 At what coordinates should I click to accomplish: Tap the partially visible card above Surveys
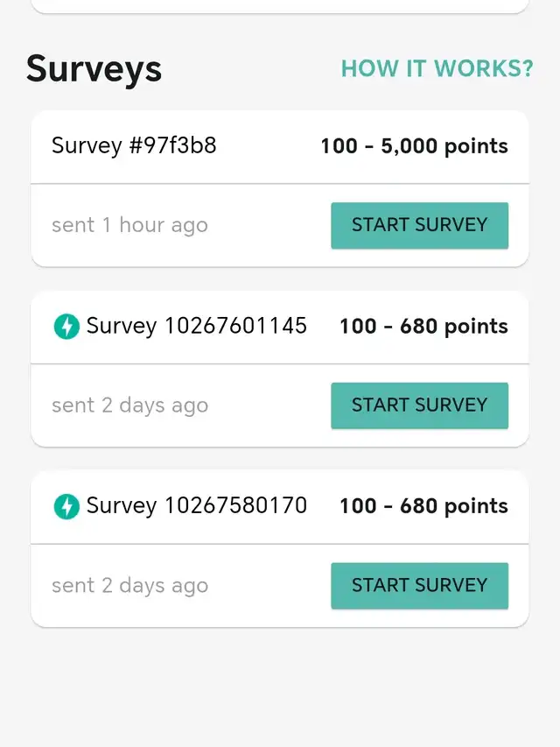[280, 6]
